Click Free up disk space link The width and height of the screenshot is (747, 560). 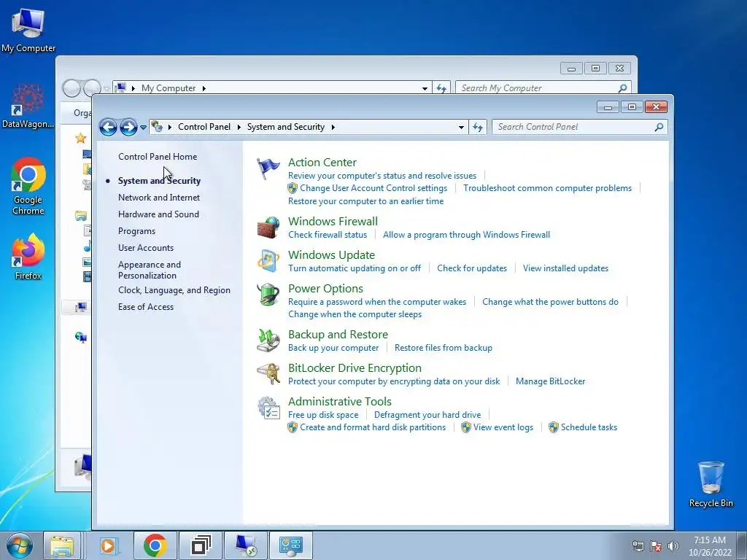tap(323, 415)
